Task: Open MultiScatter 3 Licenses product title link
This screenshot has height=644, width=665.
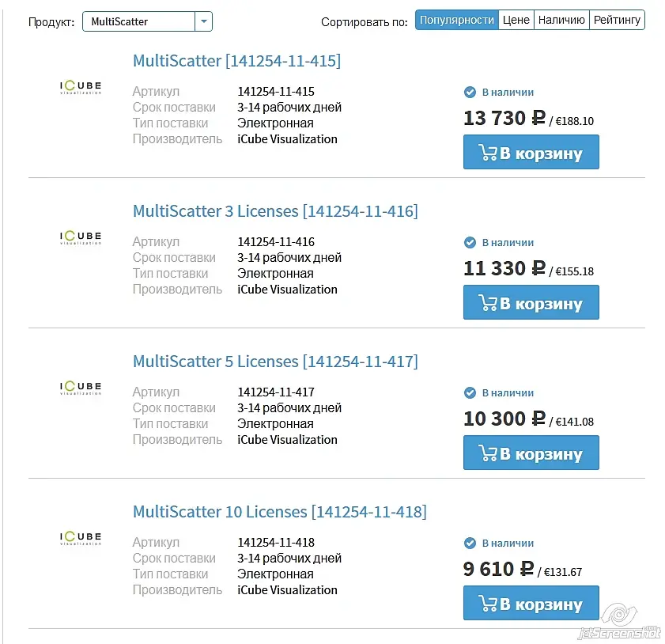Action: click(x=275, y=211)
